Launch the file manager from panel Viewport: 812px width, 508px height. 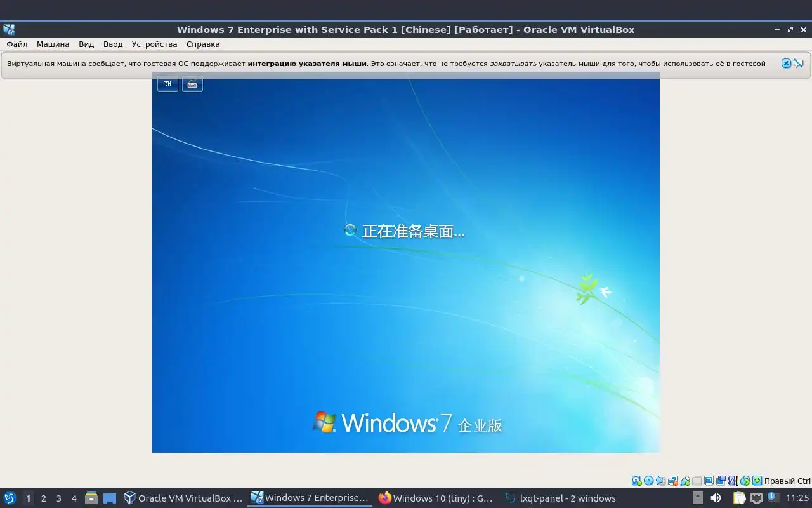(x=91, y=498)
